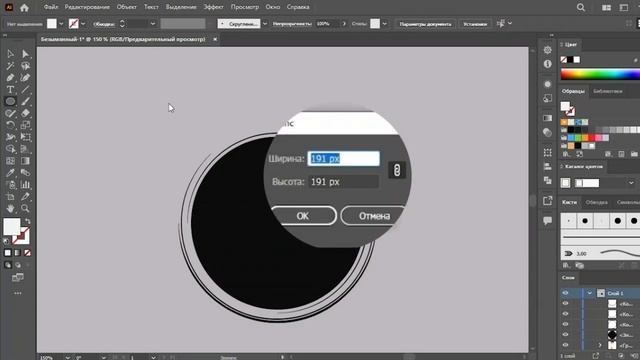640x360 pixels.
Task: Open the Скруглен... brush definition dropdown
Action: [x=265, y=24]
